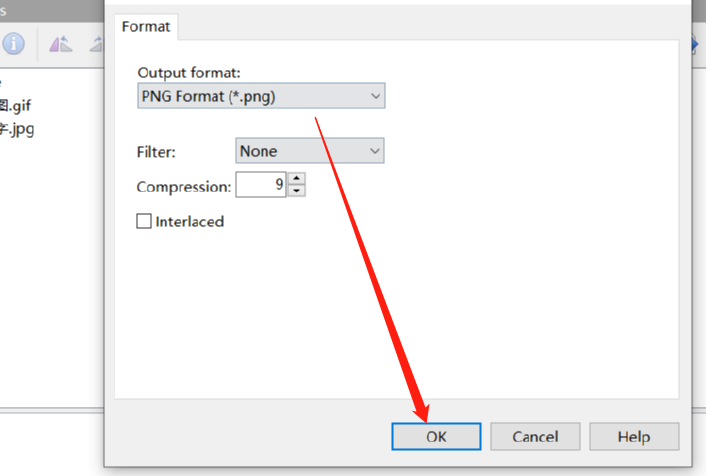Screen dimensions: 710x476
Task: Switch to the Format tab
Action: 146,27
